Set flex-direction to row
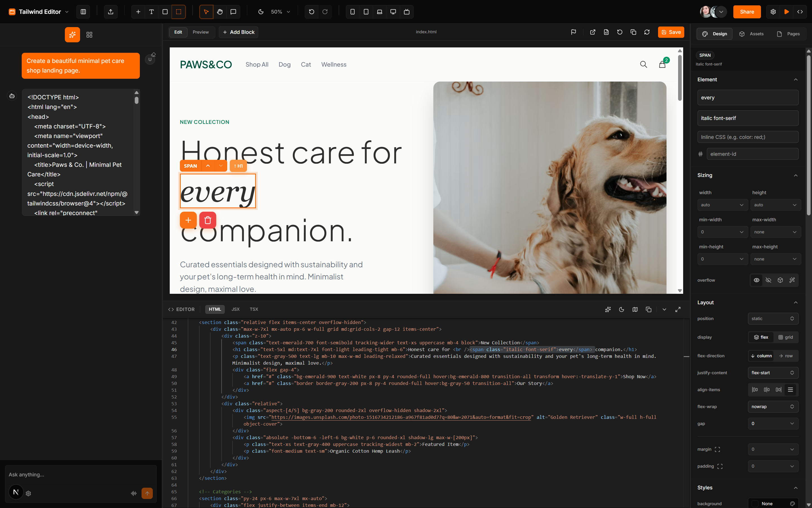Viewport: 812px width, 508px height. click(786, 356)
